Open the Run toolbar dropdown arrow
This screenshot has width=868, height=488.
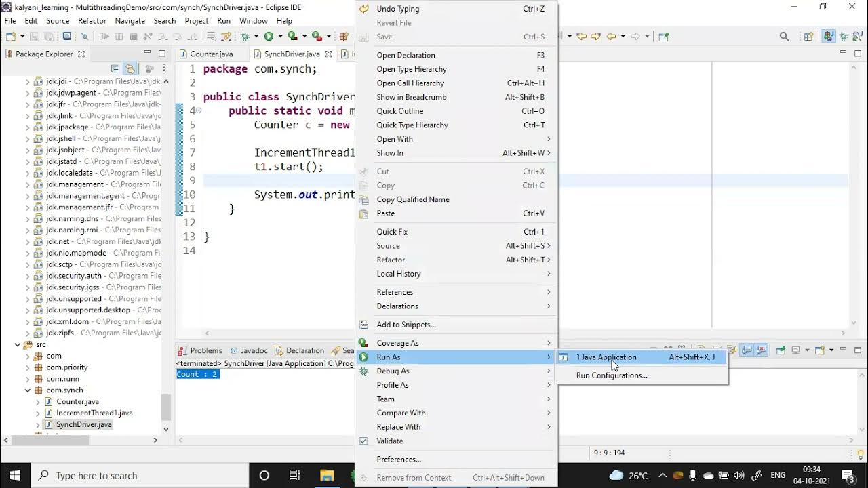(x=280, y=37)
